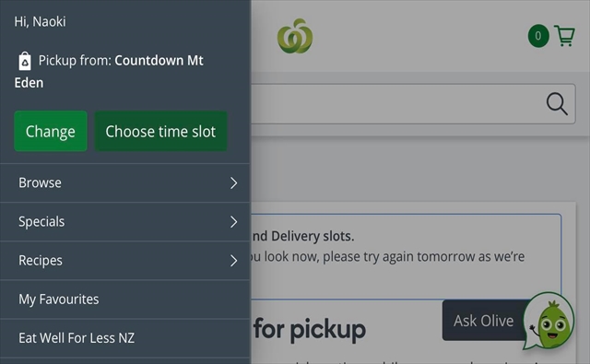Image resolution: width=590 pixels, height=364 pixels.
Task: Click the Choose time slot button
Action: coord(160,131)
